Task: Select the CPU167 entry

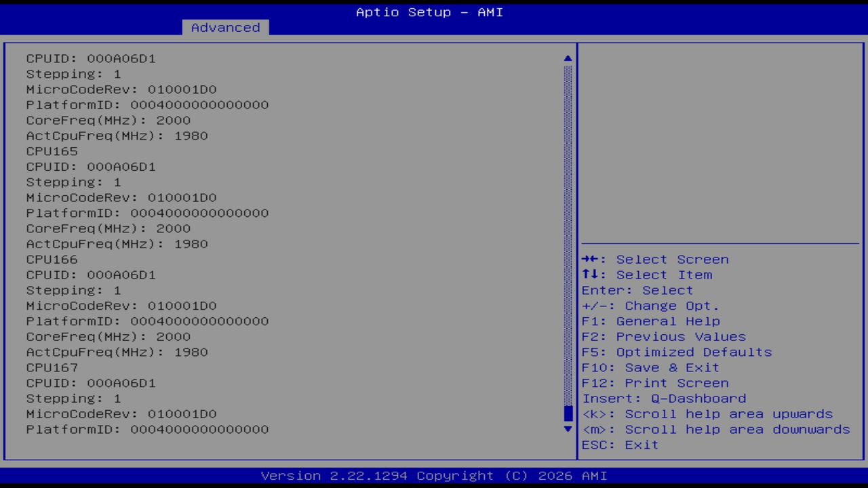Action: (x=52, y=367)
